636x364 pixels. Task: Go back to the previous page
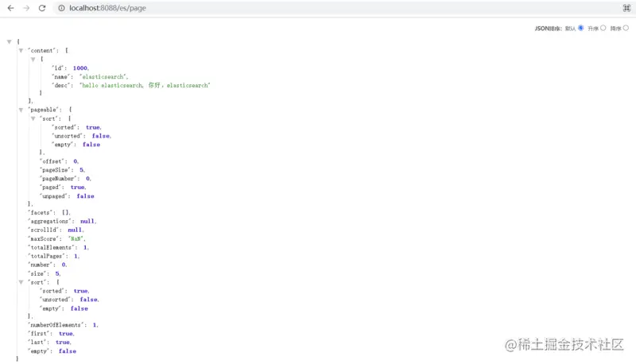coord(10,8)
